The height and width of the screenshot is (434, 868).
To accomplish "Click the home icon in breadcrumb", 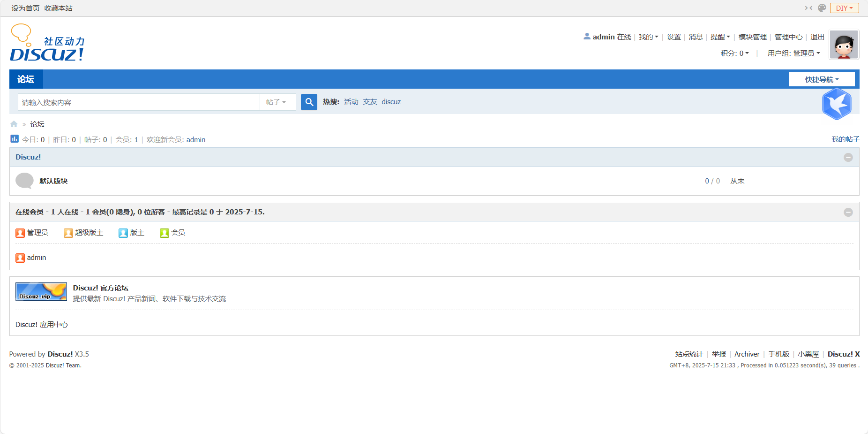I will point(14,124).
